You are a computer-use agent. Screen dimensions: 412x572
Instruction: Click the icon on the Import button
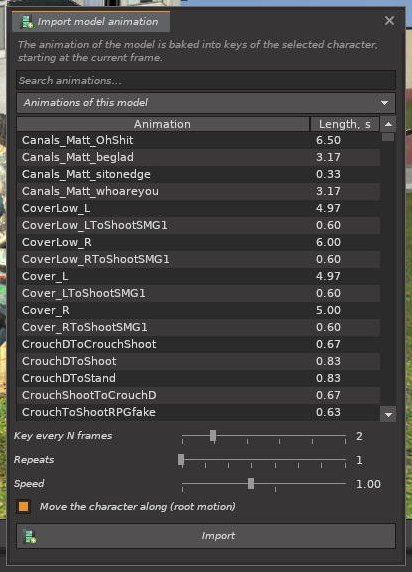pyautogui.click(x=30, y=536)
